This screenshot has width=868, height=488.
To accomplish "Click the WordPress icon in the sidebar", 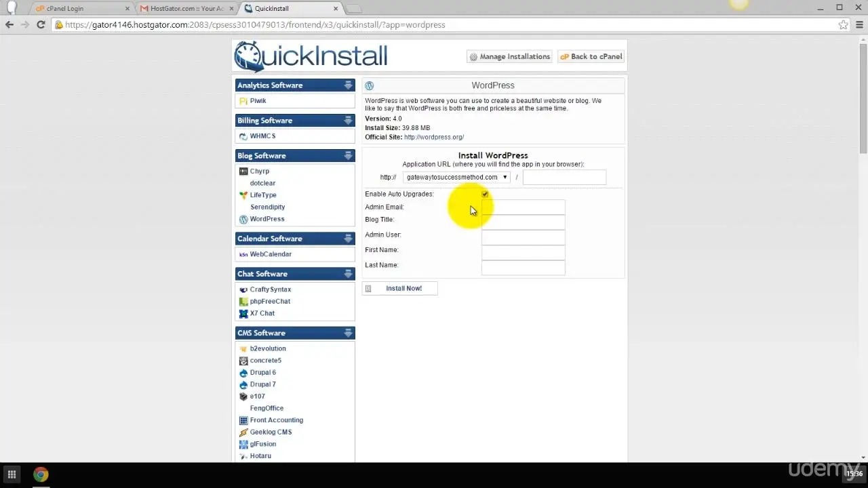I will [243, 220].
